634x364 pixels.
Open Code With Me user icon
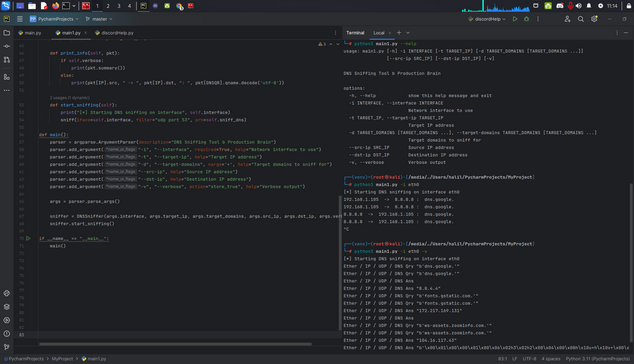tap(567, 19)
